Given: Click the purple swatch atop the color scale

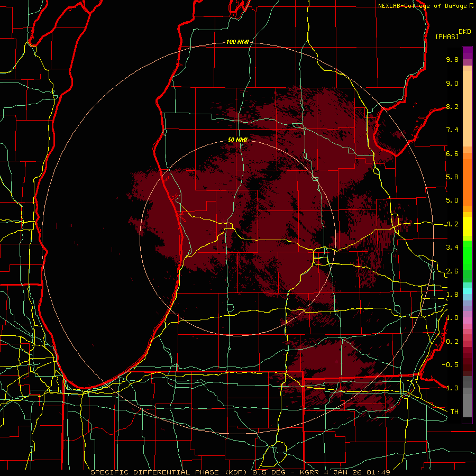Looking at the screenshot, I should pyautogui.click(x=467, y=53).
